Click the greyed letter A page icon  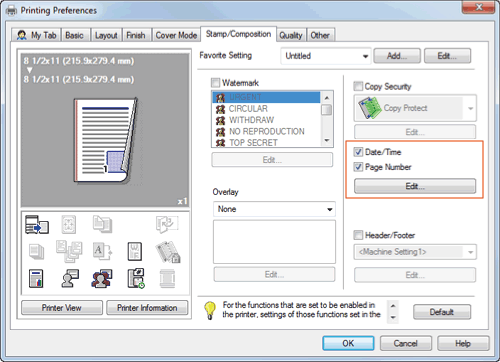click(102, 251)
